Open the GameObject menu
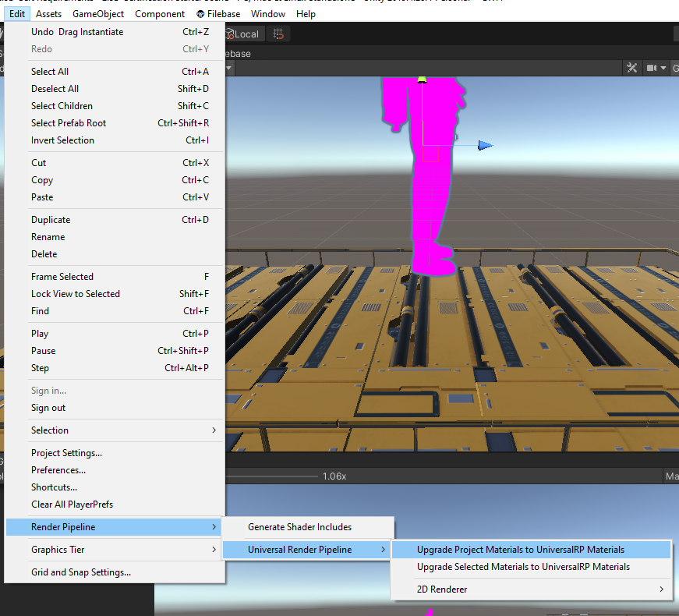This screenshot has width=679, height=616. 98,13
